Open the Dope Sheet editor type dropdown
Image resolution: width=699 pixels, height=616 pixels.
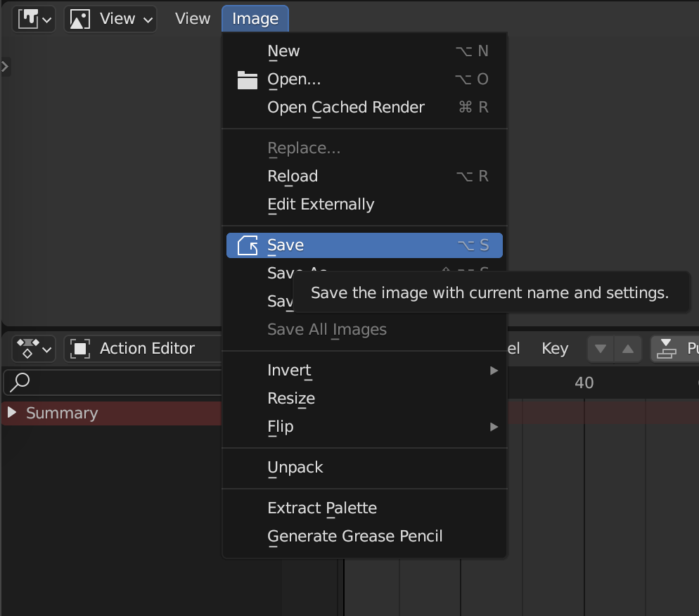click(x=34, y=349)
